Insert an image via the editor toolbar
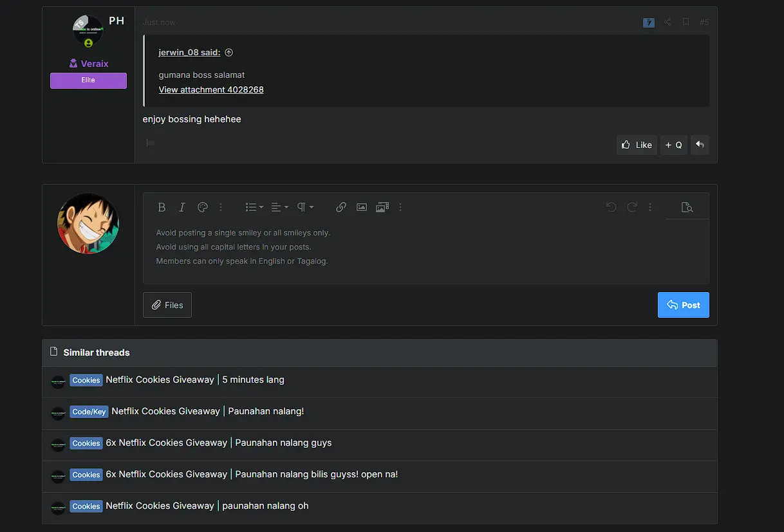784x532 pixels. tap(362, 207)
